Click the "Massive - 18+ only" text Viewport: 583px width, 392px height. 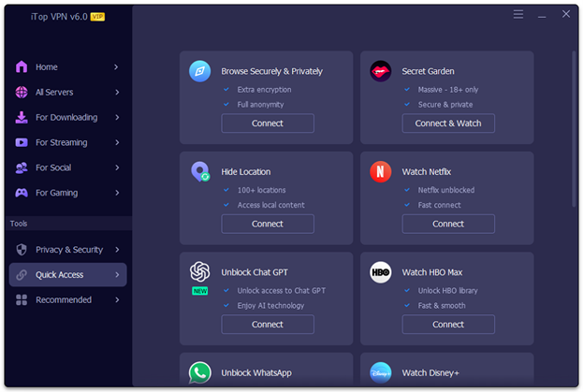[x=447, y=90]
